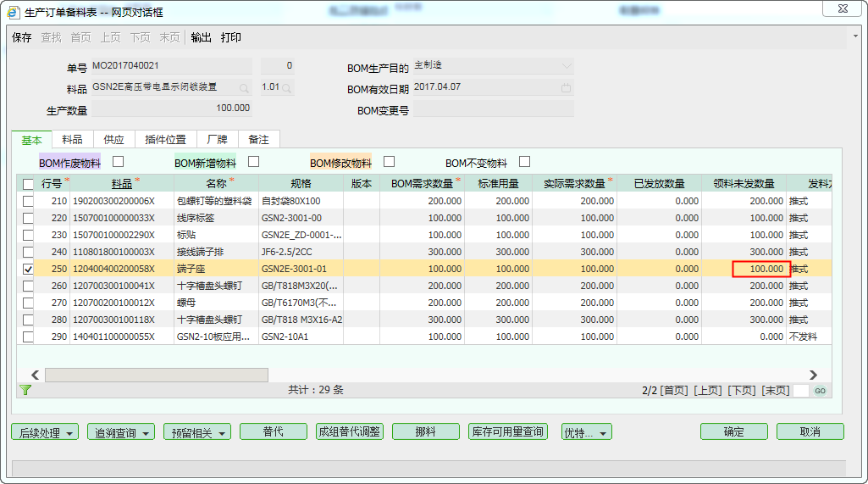Click the right scroll arrow of the table

click(x=813, y=375)
